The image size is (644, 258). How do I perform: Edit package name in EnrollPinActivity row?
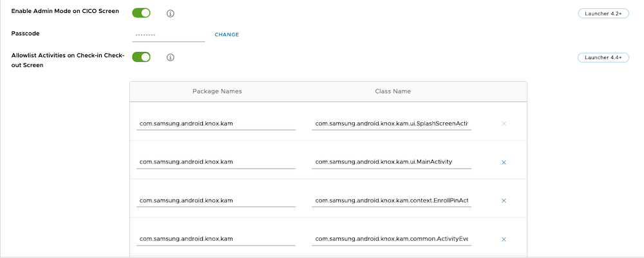[216, 200]
